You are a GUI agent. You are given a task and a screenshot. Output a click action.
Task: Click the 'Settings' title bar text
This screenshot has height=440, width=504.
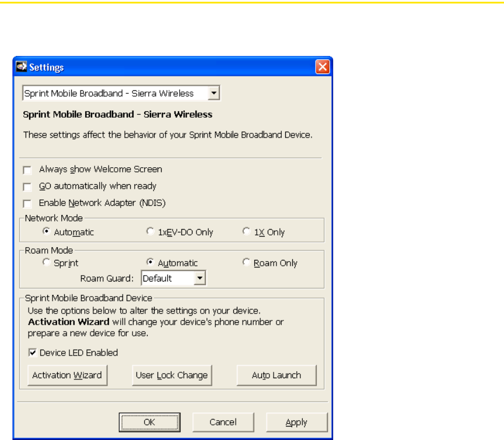click(x=47, y=68)
